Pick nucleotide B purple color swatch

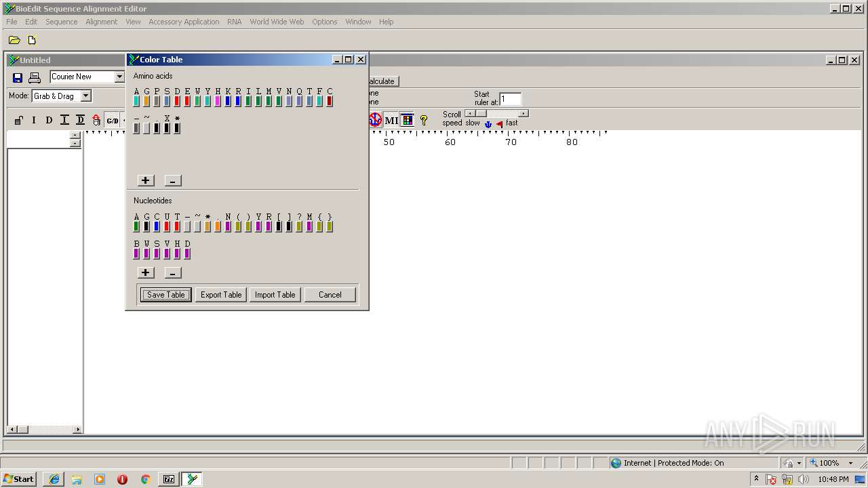pyautogui.click(x=136, y=253)
